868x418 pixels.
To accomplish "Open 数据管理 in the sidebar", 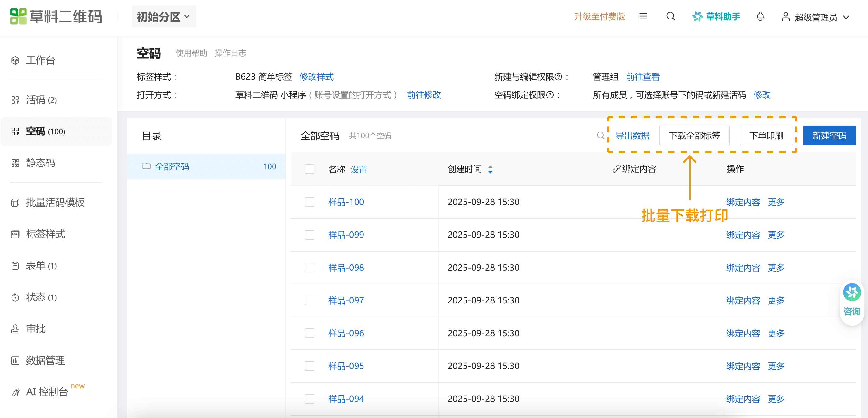I will (46, 361).
